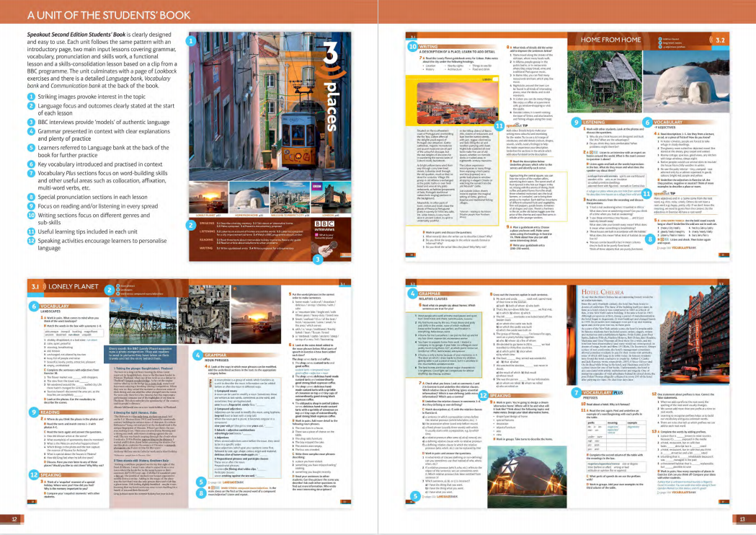
Task: Click the "3.1" lesson number label
Action: pyautogui.click(x=35, y=286)
